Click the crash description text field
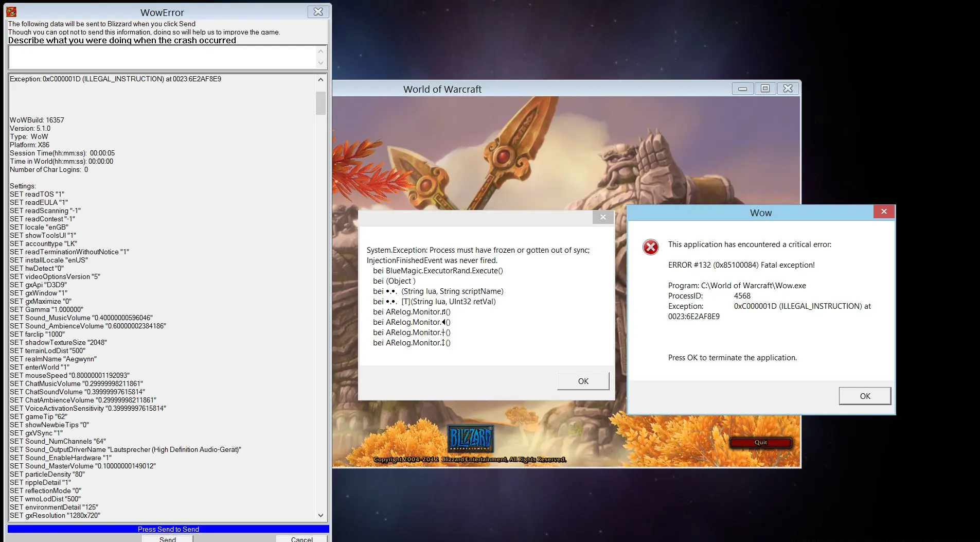 pyautogui.click(x=162, y=57)
